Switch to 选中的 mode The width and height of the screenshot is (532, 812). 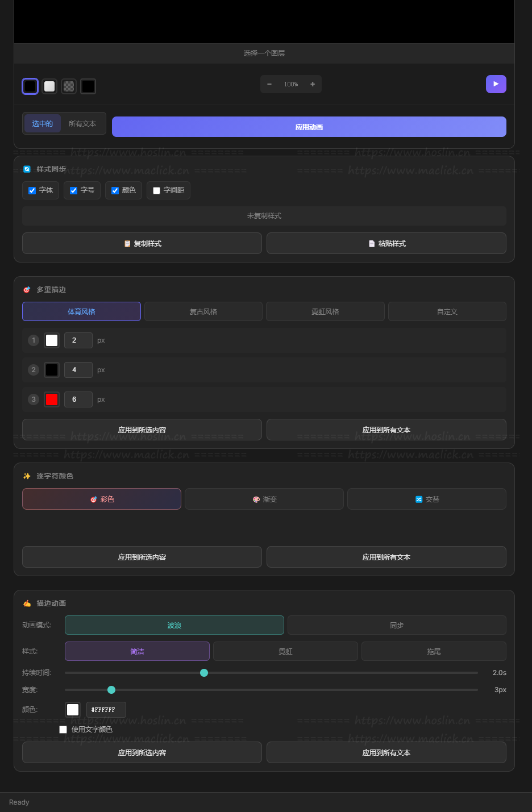tap(43, 123)
